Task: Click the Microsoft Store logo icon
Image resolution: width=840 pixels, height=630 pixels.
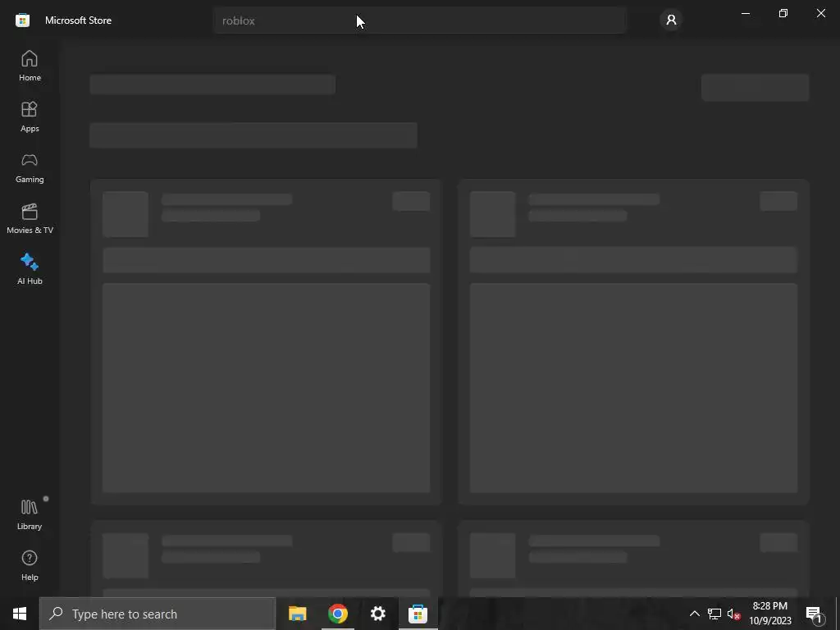Action: 22,21
